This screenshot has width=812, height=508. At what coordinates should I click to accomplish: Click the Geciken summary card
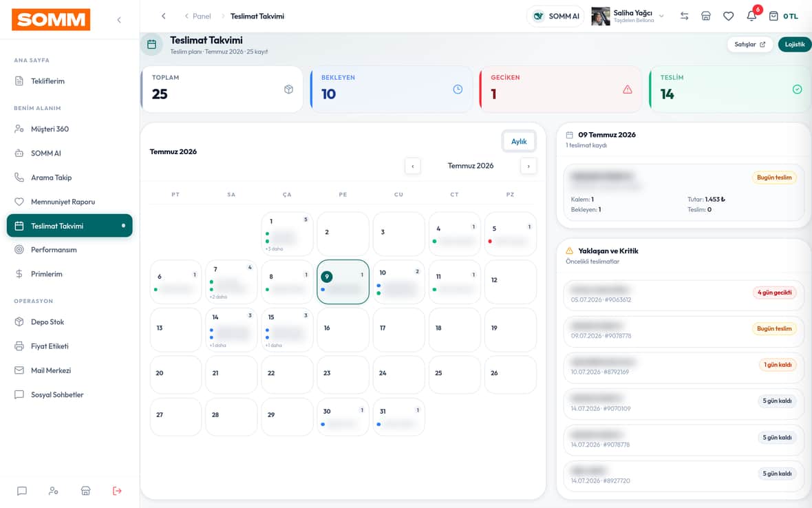(x=562, y=89)
